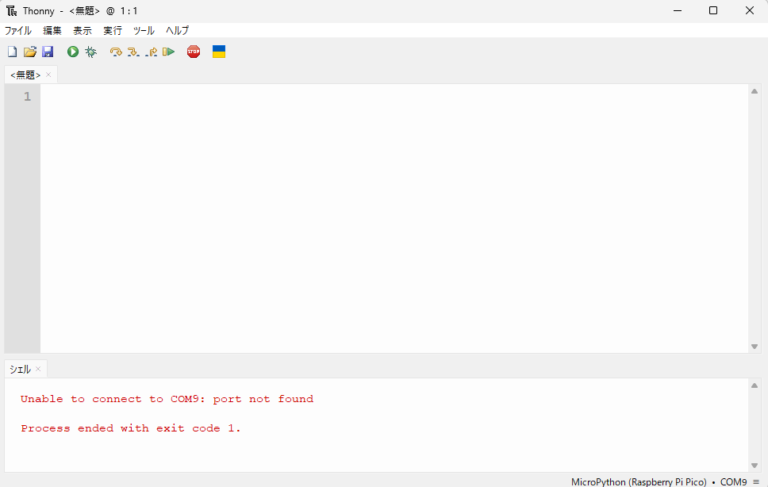Click the Step out debug icon
The height and width of the screenshot is (487, 768).
click(151, 52)
